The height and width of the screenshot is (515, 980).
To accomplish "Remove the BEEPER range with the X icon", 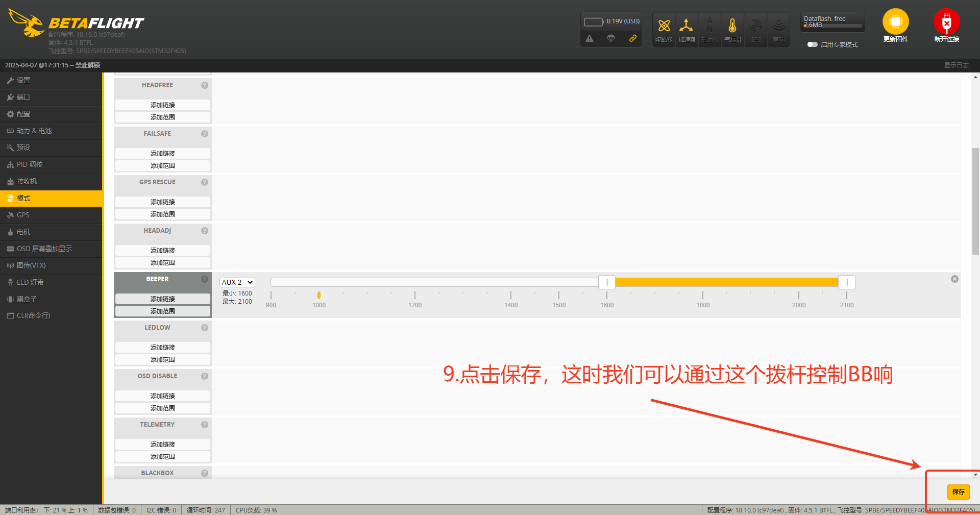I will (x=954, y=279).
